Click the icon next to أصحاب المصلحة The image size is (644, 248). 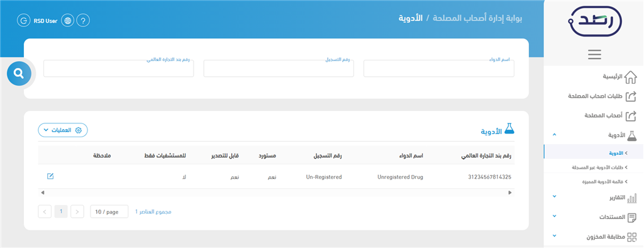point(630,116)
